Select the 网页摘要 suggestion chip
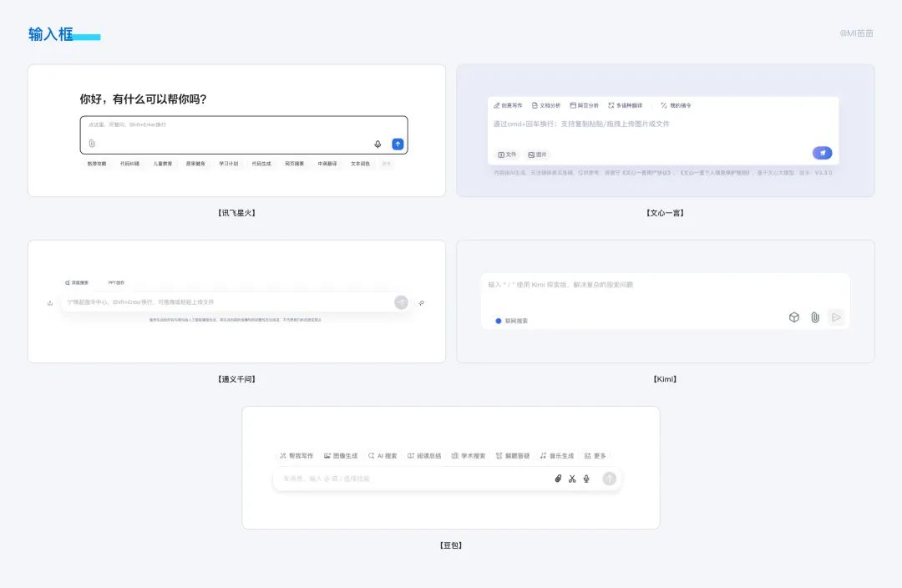This screenshot has height=588, width=902. pos(295,164)
